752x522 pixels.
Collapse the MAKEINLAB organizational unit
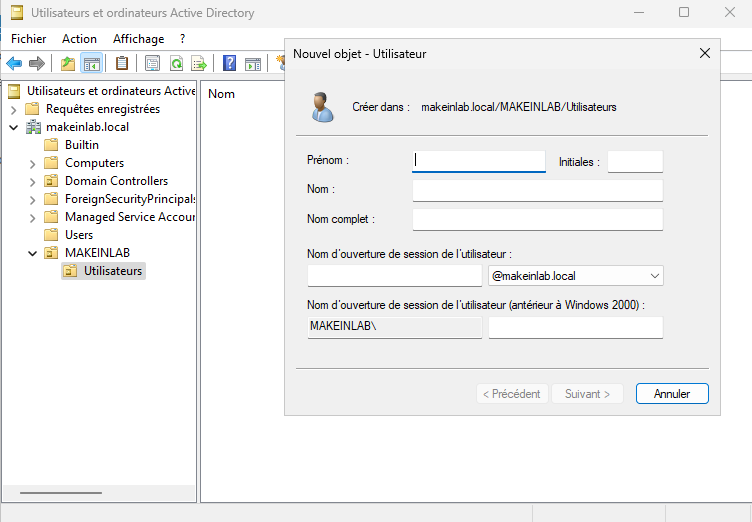coord(33,253)
